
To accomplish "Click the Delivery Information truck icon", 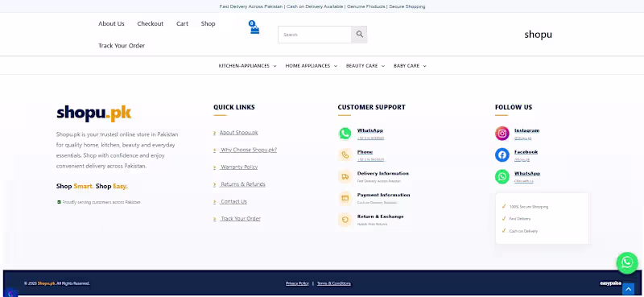I will pyautogui.click(x=345, y=176).
